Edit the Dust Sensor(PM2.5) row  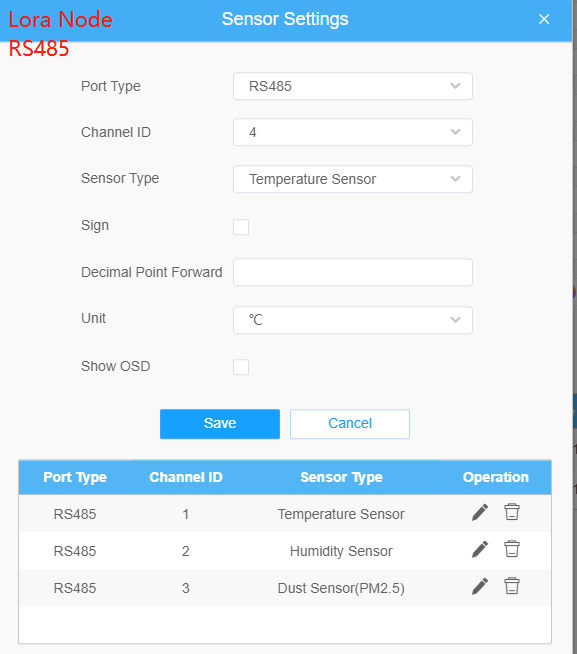click(x=480, y=586)
